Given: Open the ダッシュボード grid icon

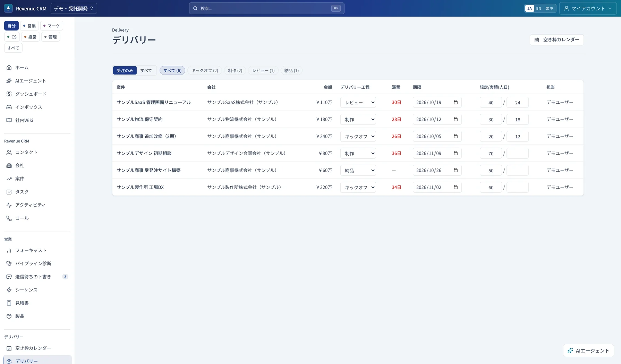Looking at the screenshot, I should (9, 94).
